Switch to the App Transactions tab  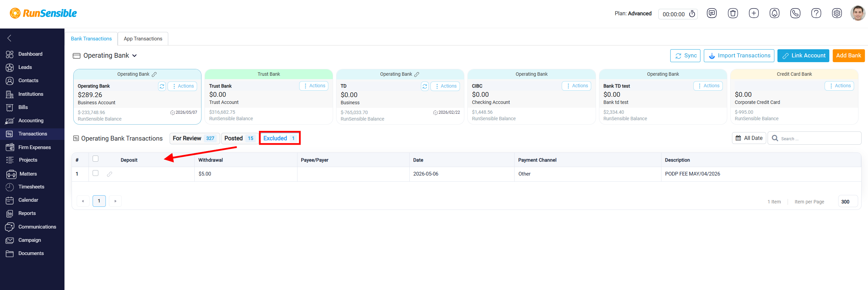[143, 39]
